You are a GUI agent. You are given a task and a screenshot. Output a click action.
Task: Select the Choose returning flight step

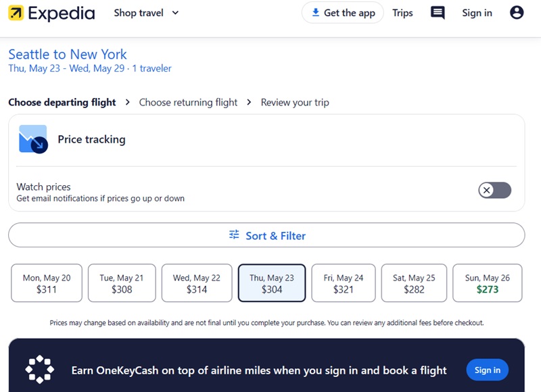point(187,102)
